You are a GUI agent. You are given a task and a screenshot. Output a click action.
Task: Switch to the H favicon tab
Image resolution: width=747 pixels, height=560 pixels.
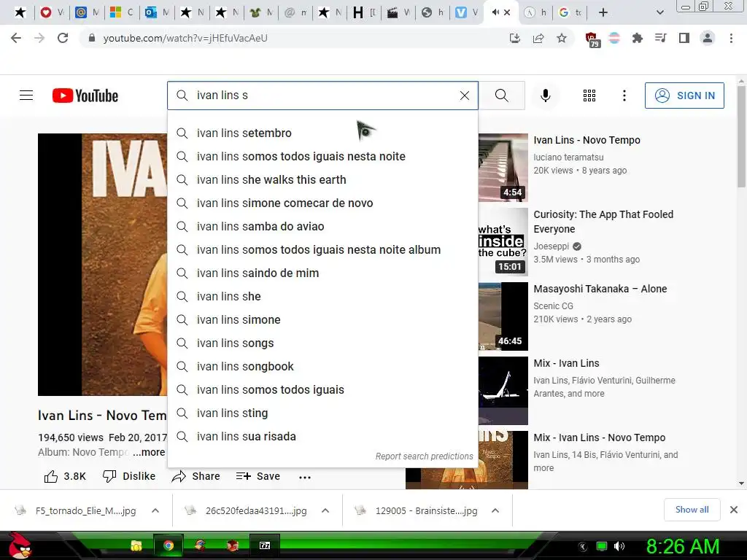point(365,12)
